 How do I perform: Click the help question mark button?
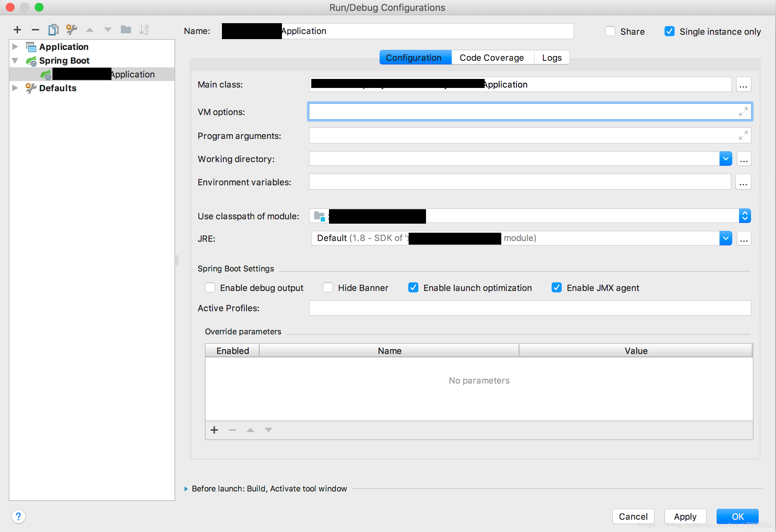point(18,516)
